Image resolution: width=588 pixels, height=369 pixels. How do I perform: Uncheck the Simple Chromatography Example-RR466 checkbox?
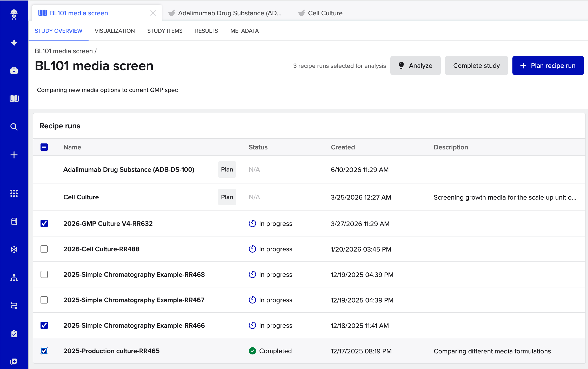tap(44, 325)
